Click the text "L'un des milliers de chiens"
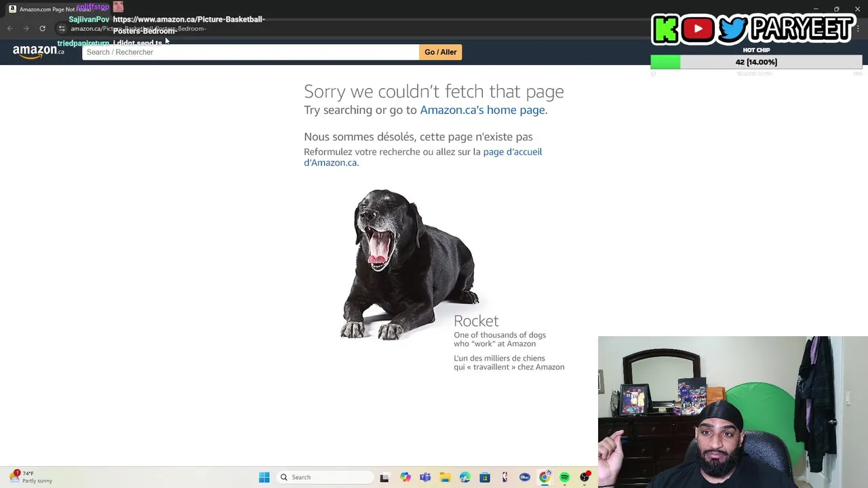 click(499, 358)
